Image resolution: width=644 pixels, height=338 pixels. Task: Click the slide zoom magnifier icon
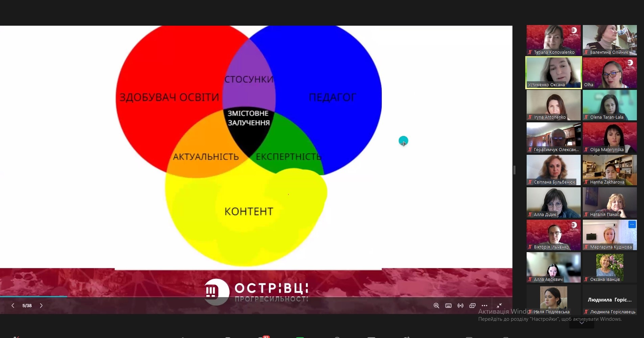coord(436,306)
